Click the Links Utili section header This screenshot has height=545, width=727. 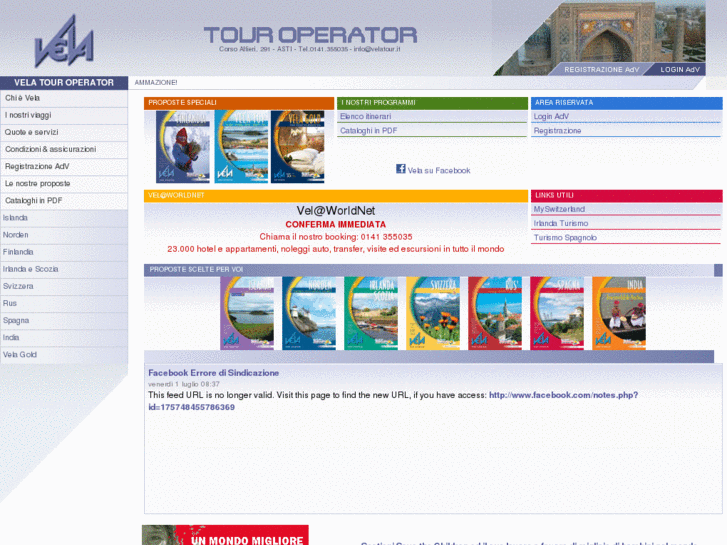point(626,196)
